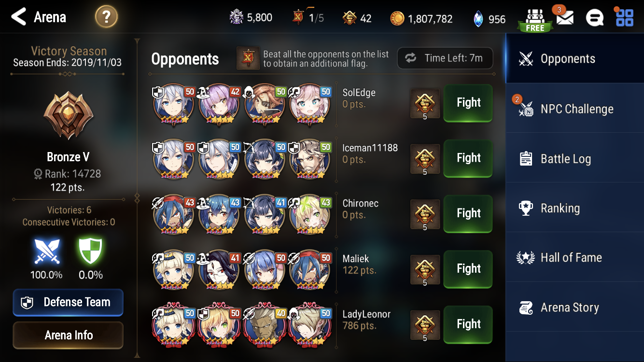Switch to NPC Challenge tab
The width and height of the screenshot is (644, 362).
click(x=574, y=108)
